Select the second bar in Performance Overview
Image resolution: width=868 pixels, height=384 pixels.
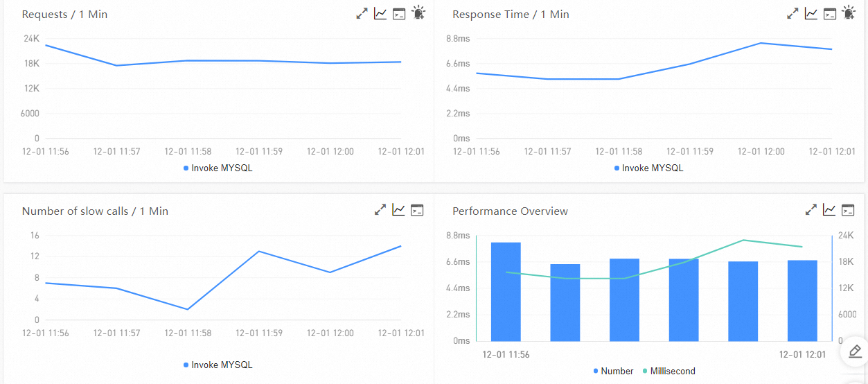(x=565, y=302)
